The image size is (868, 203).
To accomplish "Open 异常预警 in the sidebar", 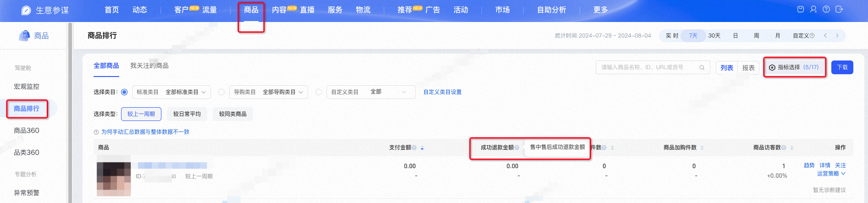I will pyautogui.click(x=27, y=193).
